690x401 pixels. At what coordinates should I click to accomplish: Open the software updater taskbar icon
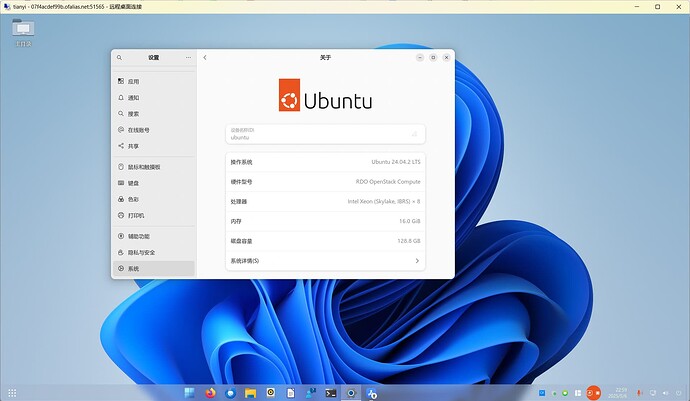371,393
